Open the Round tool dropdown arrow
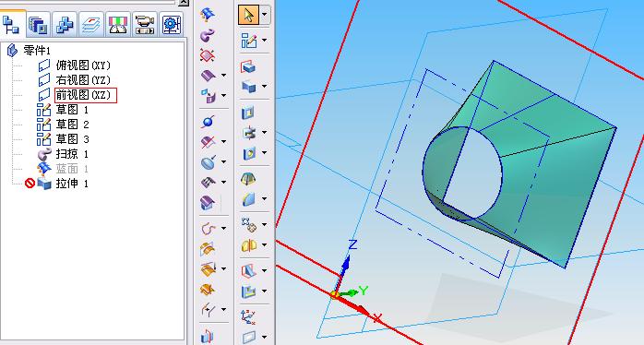Image resolution: width=644 pixels, height=345 pixels. (x=264, y=199)
